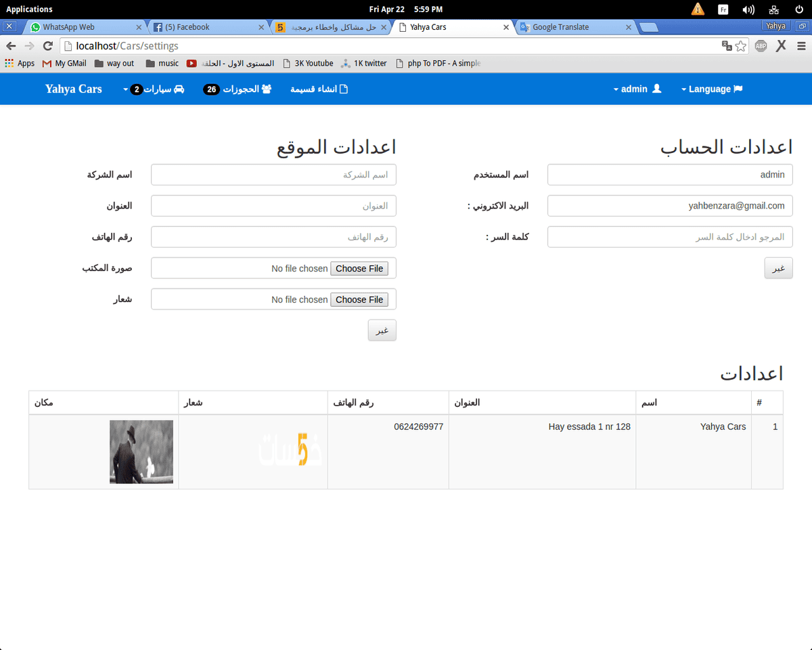Open the Chrome hamburger menu

pyautogui.click(x=801, y=46)
